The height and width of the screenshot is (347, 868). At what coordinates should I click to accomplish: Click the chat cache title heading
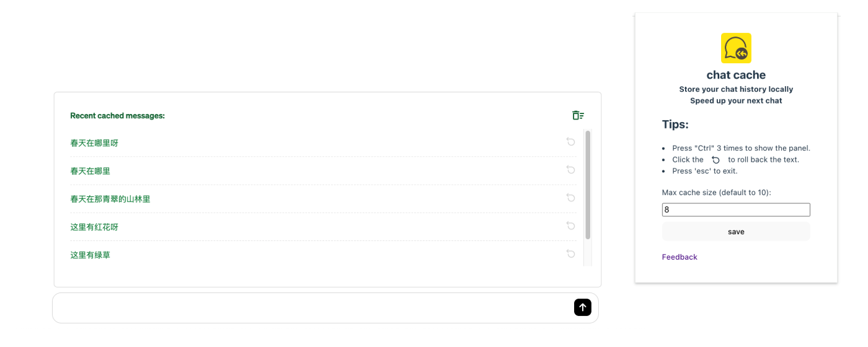point(736,75)
